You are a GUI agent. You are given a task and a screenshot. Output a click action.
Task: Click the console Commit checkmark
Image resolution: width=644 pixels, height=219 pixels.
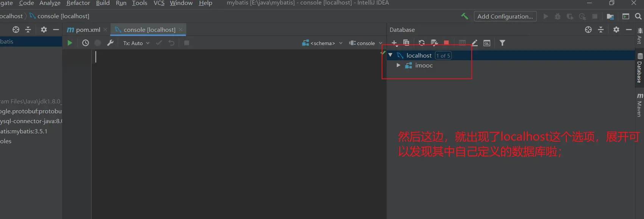(x=159, y=43)
